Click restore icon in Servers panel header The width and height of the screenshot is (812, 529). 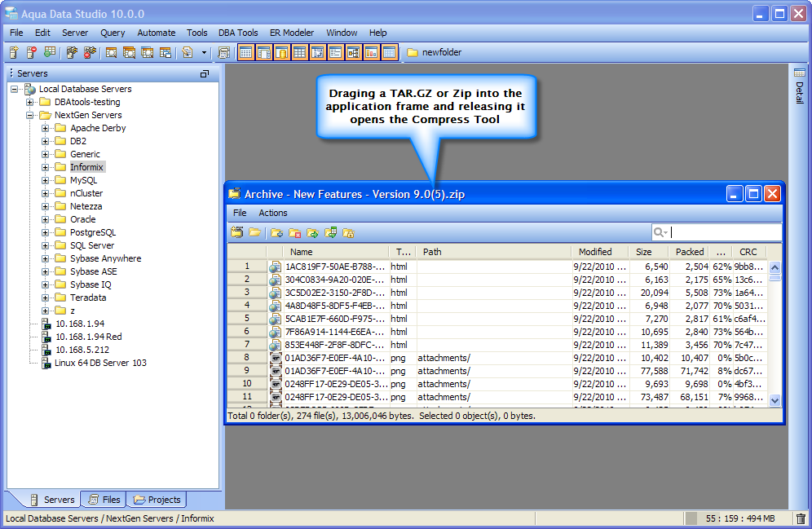[205, 73]
